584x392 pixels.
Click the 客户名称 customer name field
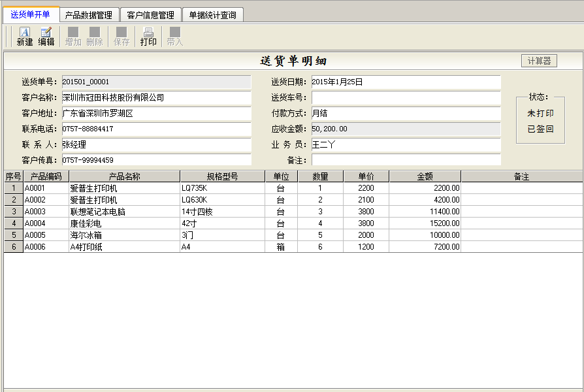click(156, 98)
